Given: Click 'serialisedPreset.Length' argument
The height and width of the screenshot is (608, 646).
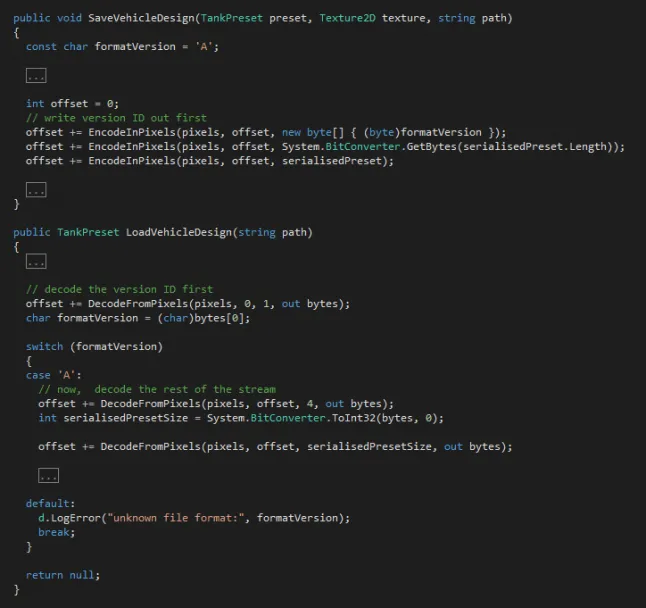Looking at the screenshot, I should click(x=534, y=147).
